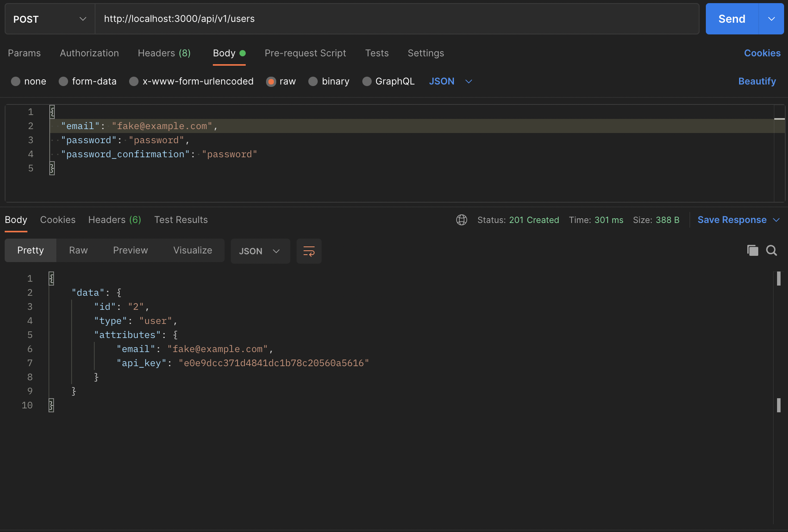Click the 201 Created status text

[534, 220]
